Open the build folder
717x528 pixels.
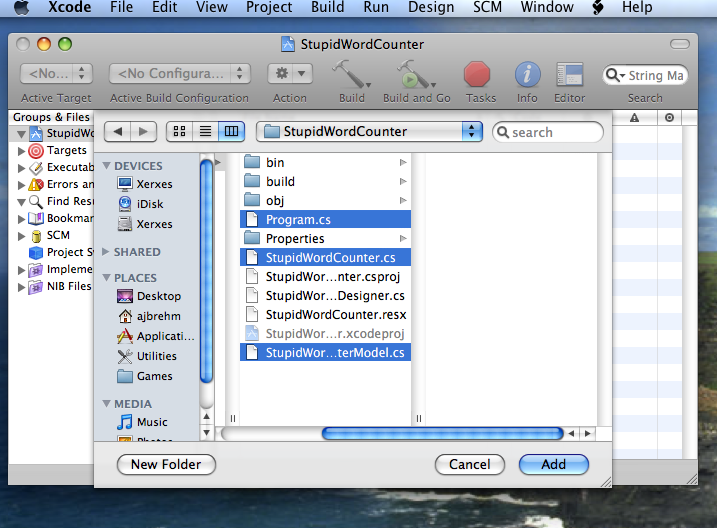(x=326, y=181)
